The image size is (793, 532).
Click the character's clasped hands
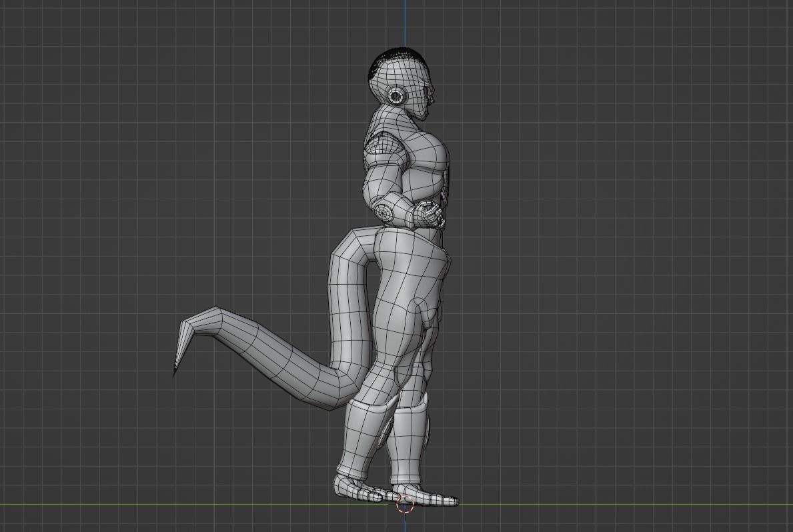tap(428, 215)
